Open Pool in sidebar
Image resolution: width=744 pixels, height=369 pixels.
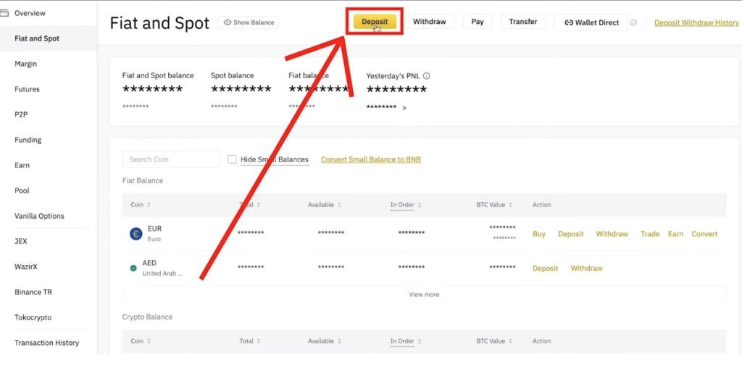point(22,191)
